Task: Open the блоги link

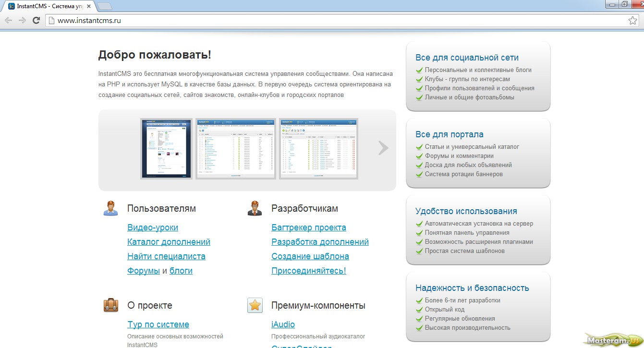Action: (181, 271)
